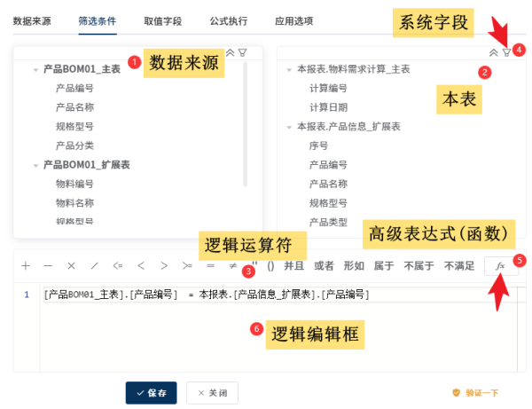Insert the equals operator

[x=211, y=266]
